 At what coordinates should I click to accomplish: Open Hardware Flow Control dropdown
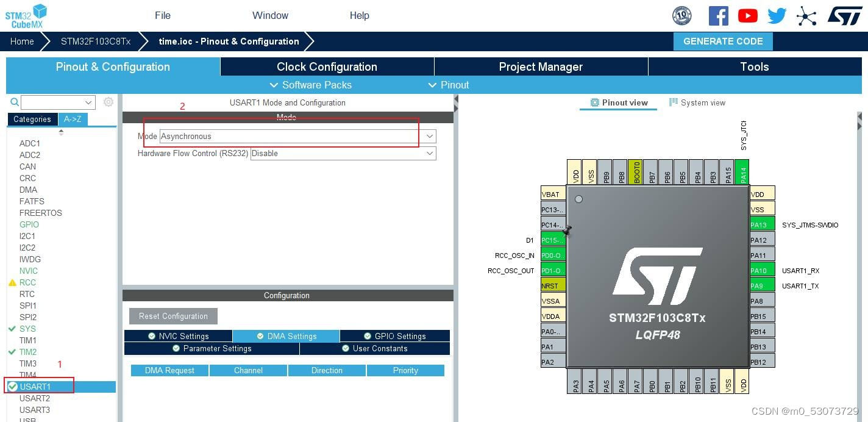430,154
